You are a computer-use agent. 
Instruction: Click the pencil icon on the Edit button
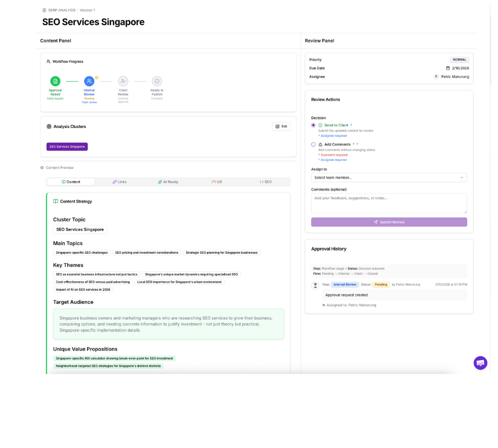pos(277,126)
